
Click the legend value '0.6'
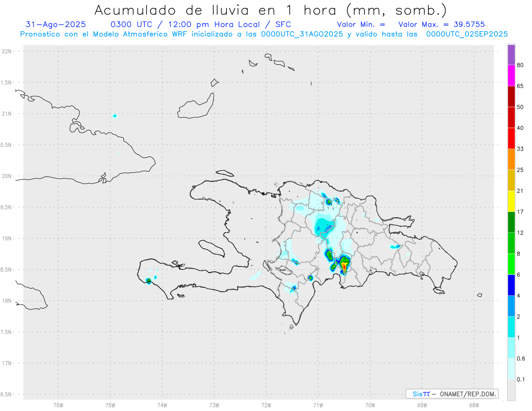point(521,359)
